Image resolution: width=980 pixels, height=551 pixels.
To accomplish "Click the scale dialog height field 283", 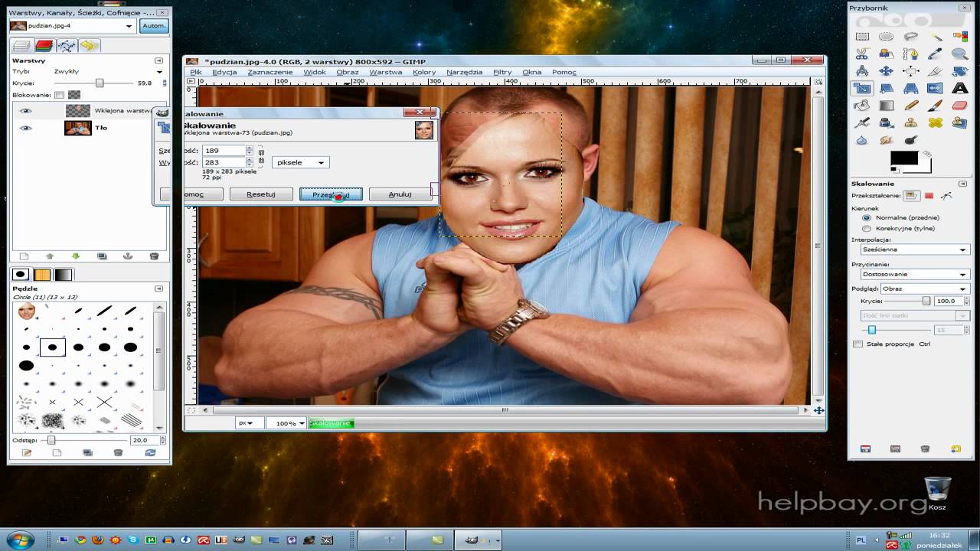I will (x=224, y=162).
